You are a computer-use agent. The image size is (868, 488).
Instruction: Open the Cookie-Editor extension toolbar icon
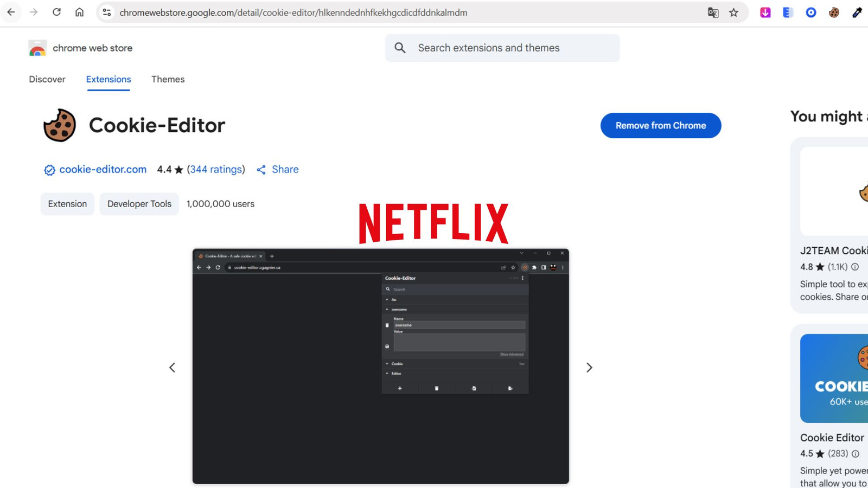(834, 12)
